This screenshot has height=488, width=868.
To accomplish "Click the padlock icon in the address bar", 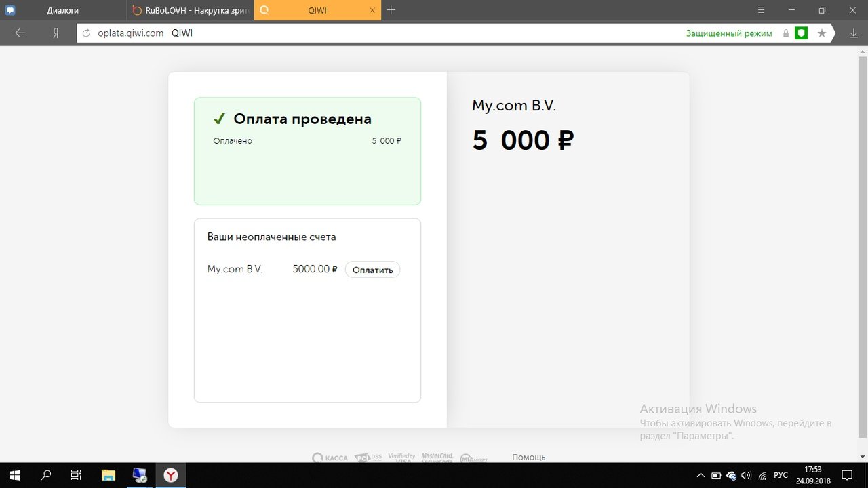I will pyautogui.click(x=786, y=33).
